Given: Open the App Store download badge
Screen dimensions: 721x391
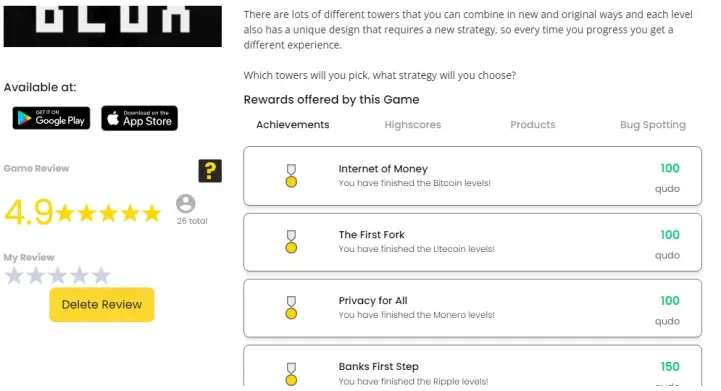Looking at the screenshot, I should 139,118.
